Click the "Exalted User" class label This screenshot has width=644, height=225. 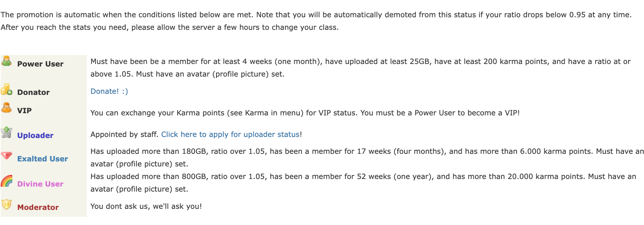[42, 159]
